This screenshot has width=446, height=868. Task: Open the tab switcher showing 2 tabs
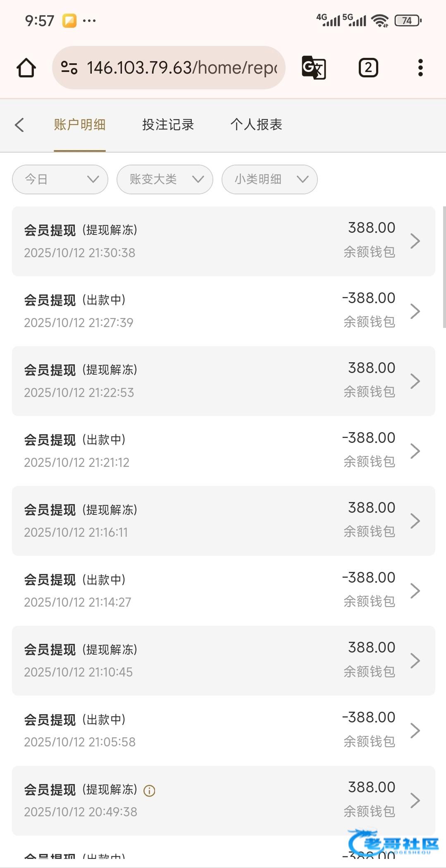click(x=368, y=68)
